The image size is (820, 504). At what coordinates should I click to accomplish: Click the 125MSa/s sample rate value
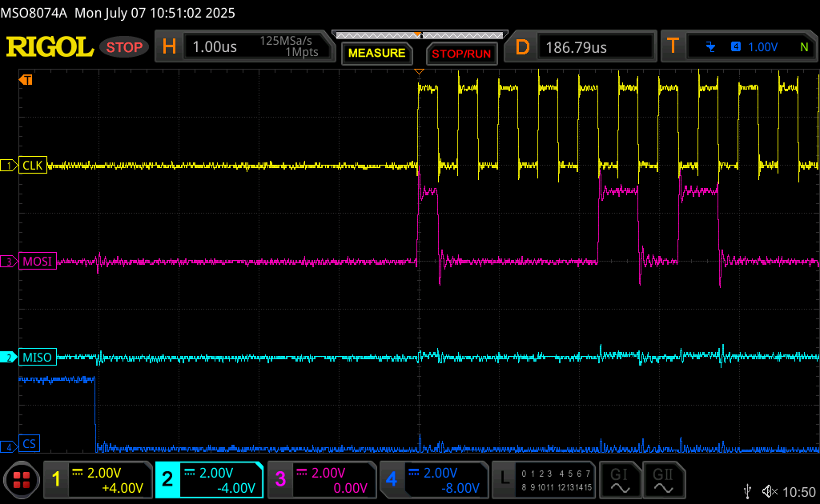tap(286, 41)
